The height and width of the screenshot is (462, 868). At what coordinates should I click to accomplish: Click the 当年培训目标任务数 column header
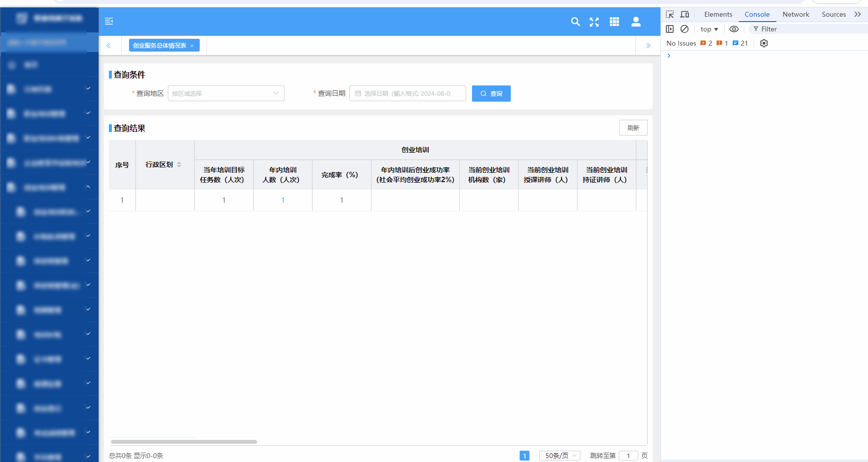224,175
